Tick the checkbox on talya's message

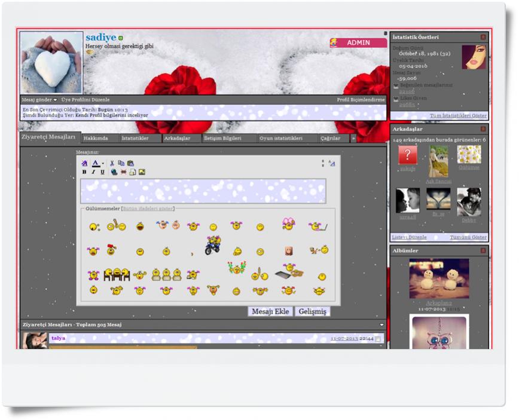point(377,339)
